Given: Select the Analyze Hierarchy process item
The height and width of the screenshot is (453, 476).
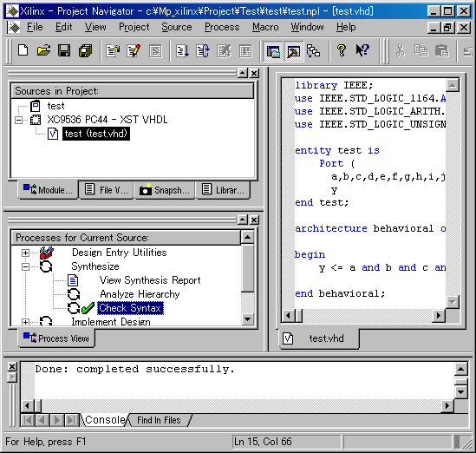Looking at the screenshot, I should (x=140, y=294).
